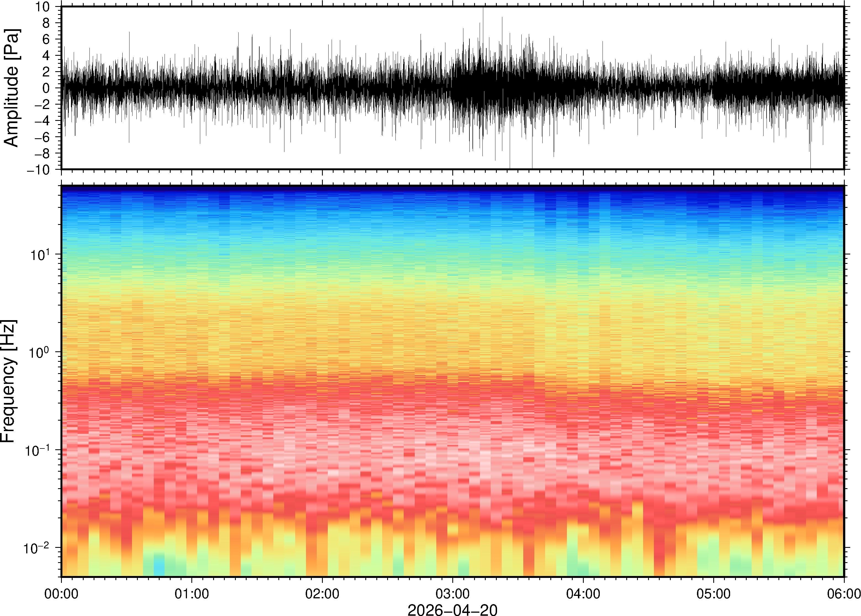This screenshot has width=861, height=616.
Task: Click the 01:00 time axis label
Action: (x=192, y=594)
